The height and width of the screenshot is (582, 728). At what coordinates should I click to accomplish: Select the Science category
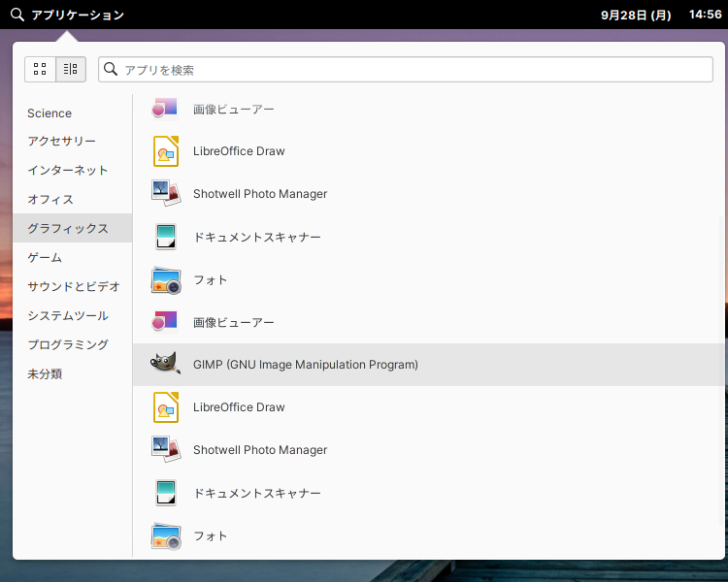coord(73,113)
